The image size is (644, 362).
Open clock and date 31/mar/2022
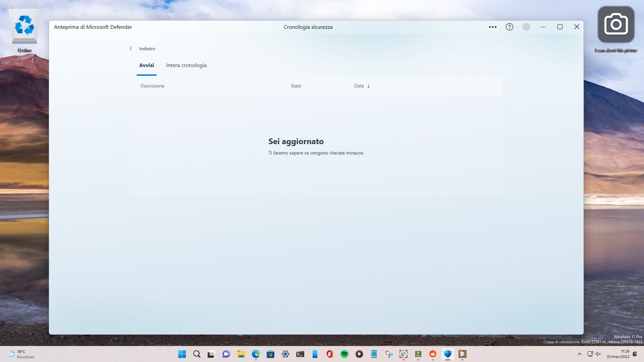point(618,354)
